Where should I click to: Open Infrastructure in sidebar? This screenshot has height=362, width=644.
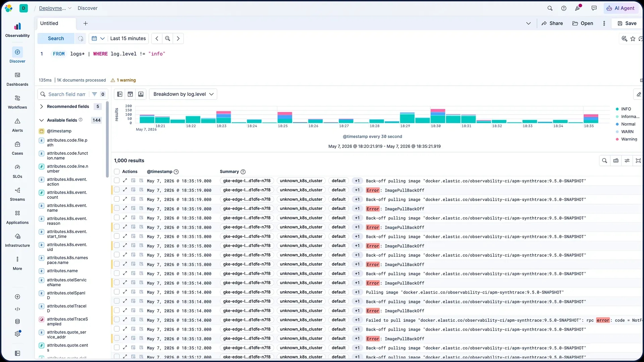pos(17,240)
